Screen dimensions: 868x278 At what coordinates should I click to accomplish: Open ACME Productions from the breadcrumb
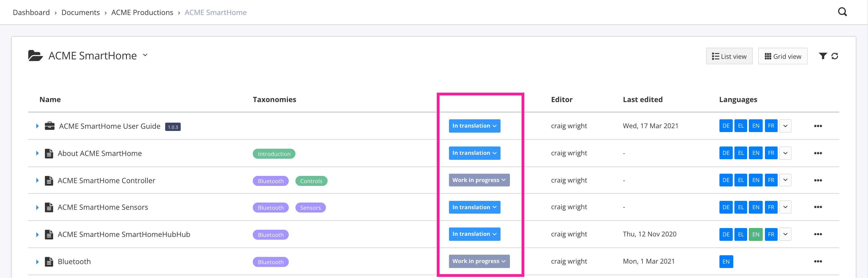tap(142, 12)
